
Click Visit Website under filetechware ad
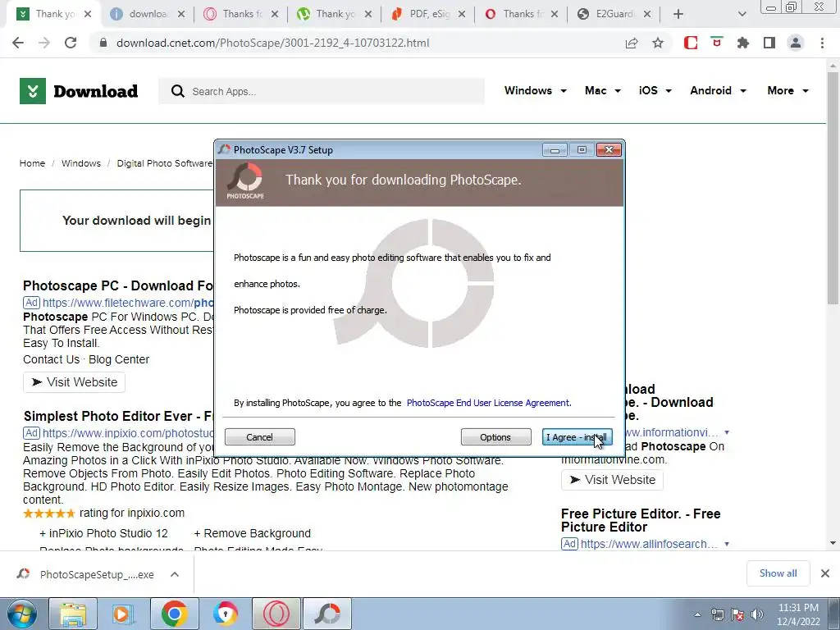(74, 382)
